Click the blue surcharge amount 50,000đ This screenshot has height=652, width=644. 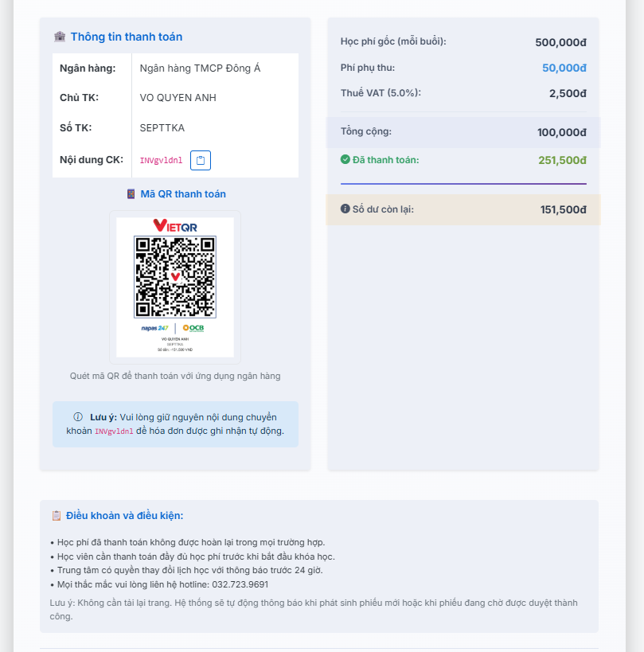(x=564, y=68)
